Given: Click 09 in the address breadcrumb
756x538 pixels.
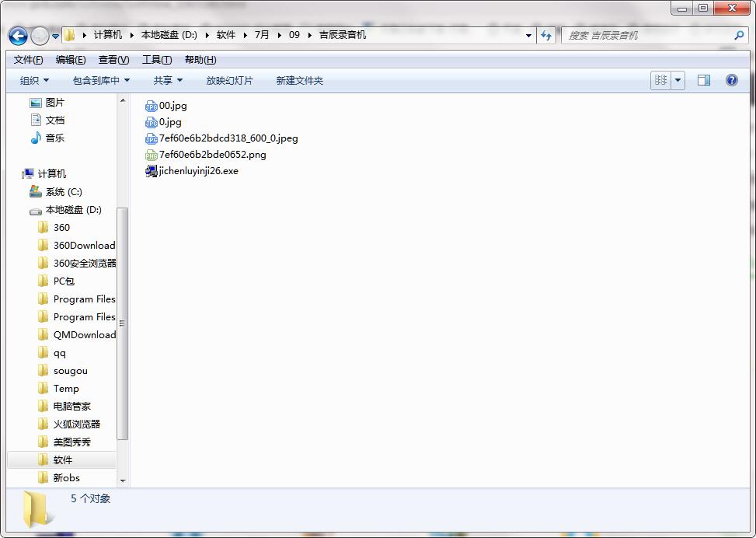Looking at the screenshot, I should [x=294, y=35].
